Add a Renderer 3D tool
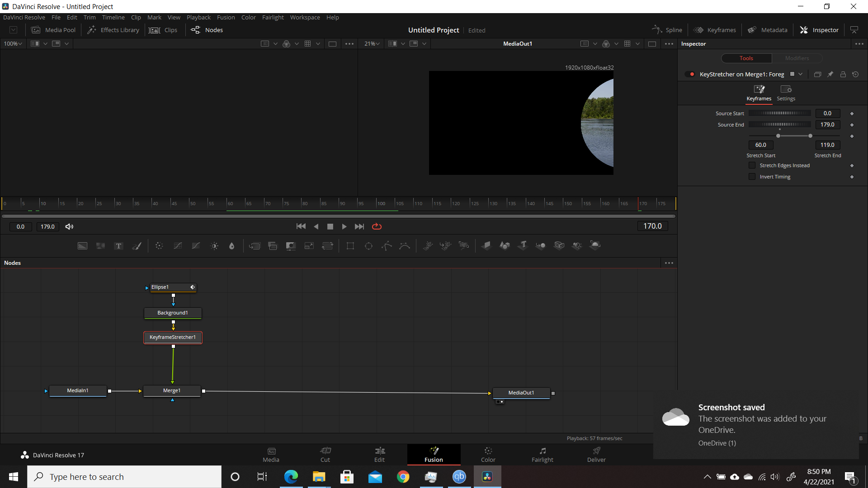The image size is (868, 488). click(x=595, y=245)
